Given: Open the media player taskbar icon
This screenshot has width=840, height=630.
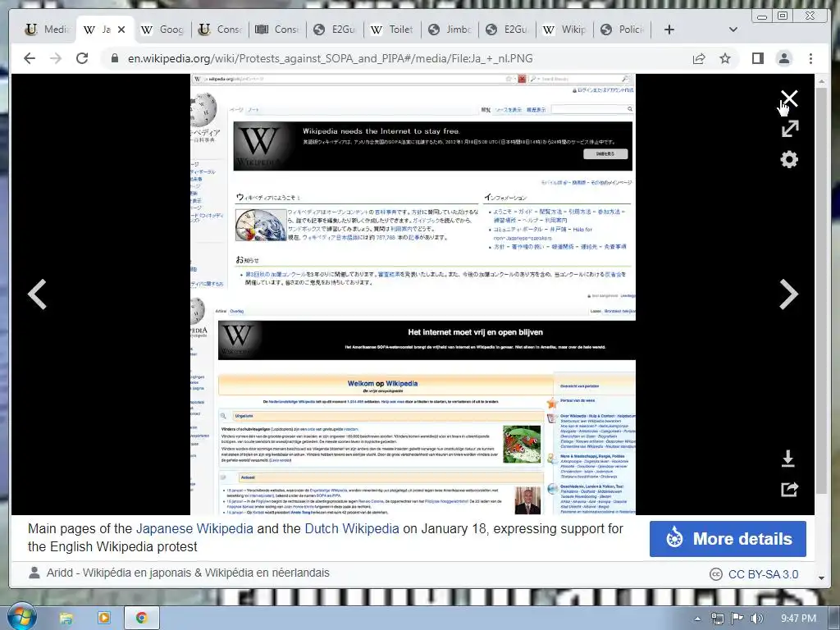Looking at the screenshot, I should [x=103, y=619].
